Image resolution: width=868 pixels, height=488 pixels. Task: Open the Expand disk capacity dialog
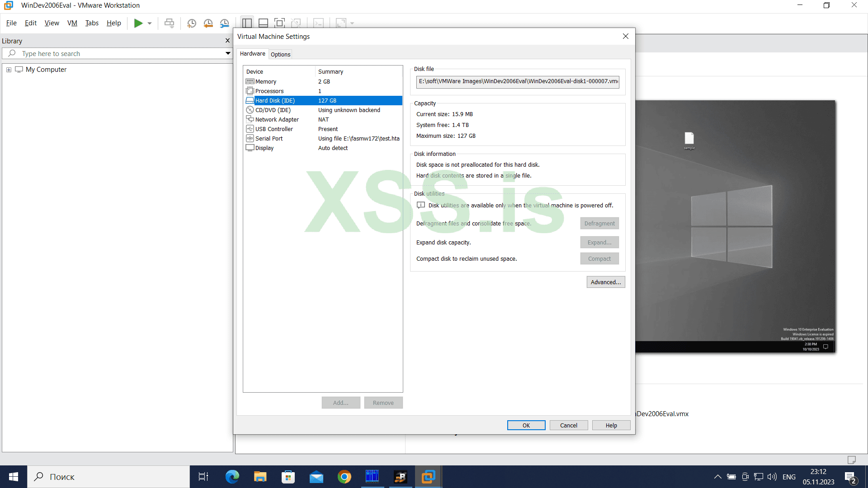(x=599, y=242)
